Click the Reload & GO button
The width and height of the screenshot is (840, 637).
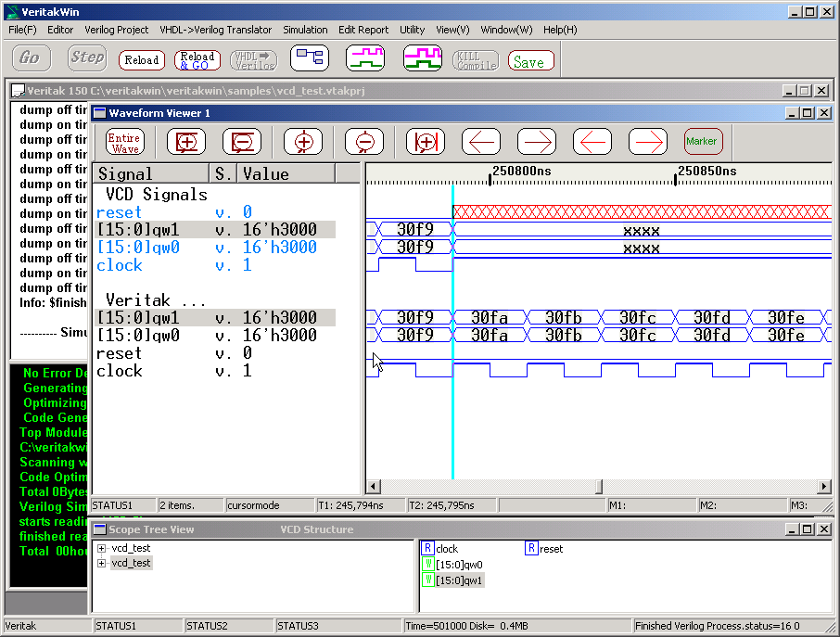pyautogui.click(x=197, y=60)
